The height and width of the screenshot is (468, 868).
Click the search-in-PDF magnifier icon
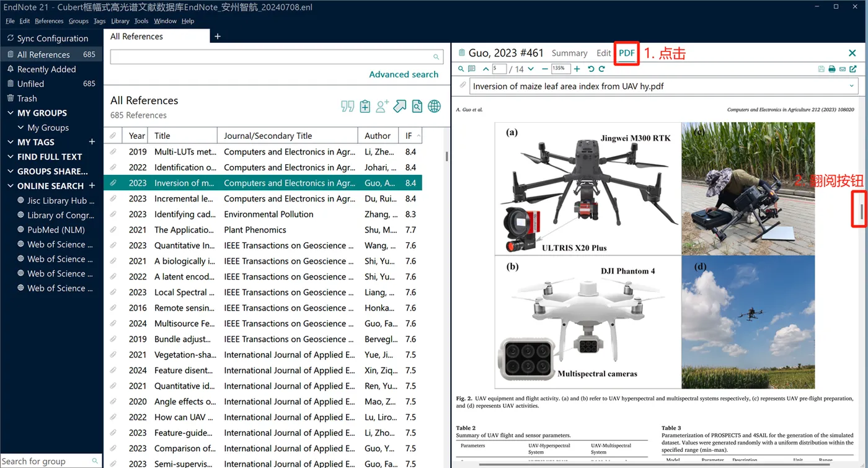tap(461, 69)
